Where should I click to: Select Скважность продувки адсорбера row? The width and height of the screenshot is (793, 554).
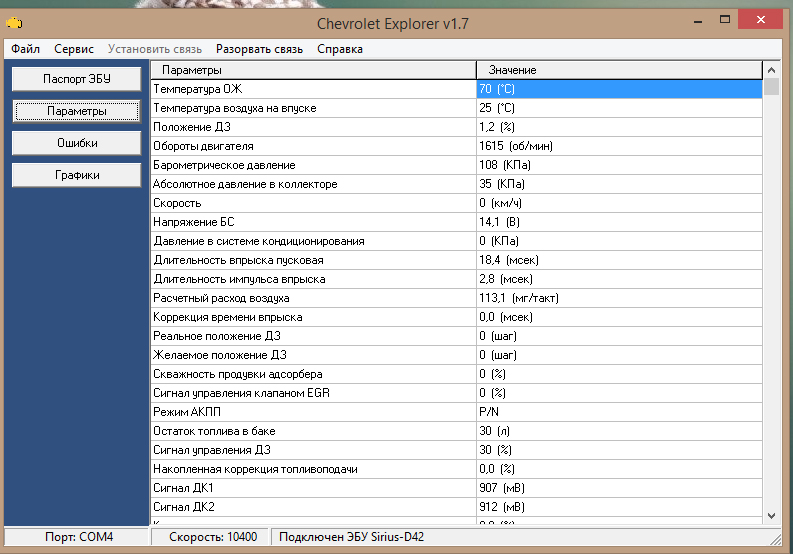tap(457, 374)
